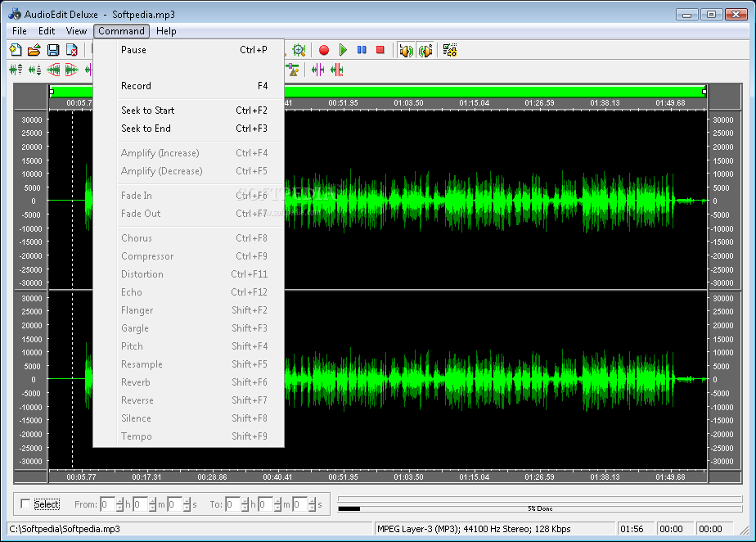Save the file using floppy disk icon
The height and width of the screenshot is (542, 756).
(53, 51)
